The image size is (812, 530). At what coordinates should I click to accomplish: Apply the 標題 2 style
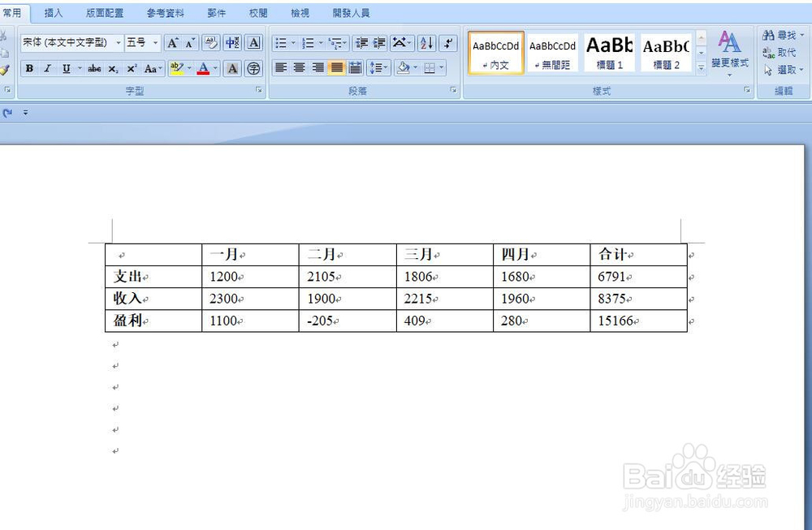[666, 53]
